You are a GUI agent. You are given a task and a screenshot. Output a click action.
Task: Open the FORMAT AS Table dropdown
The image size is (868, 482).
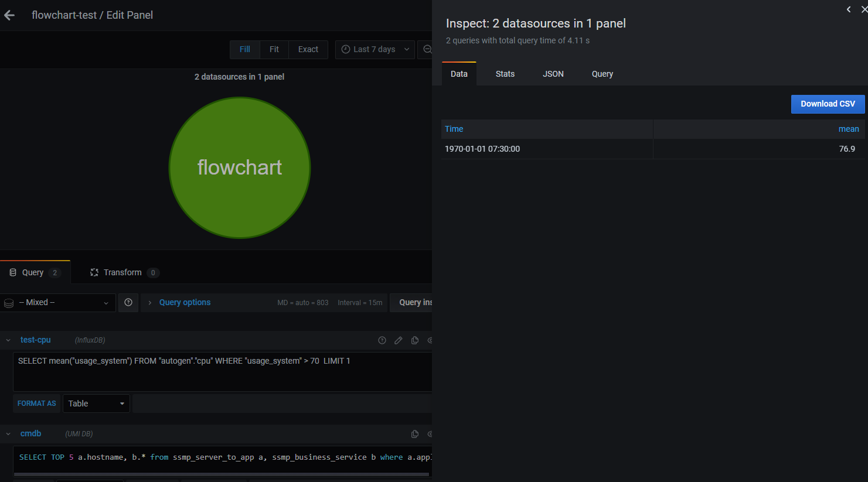(x=96, y=403)
